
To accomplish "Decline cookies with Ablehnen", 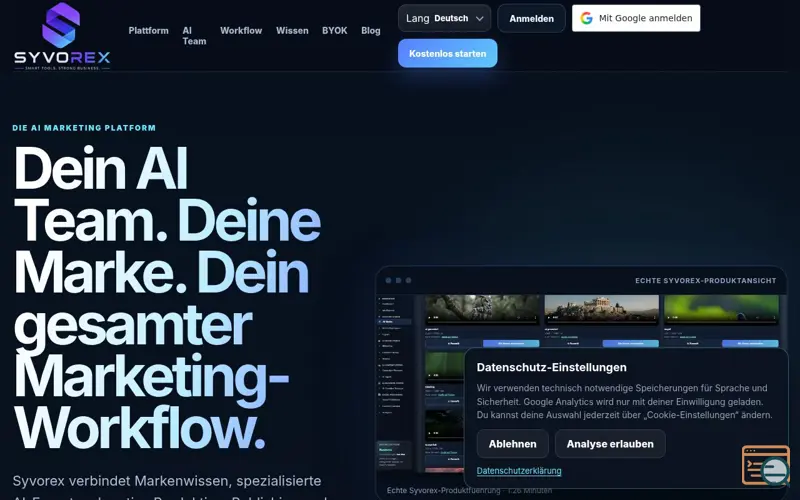I will coord(512,444).
